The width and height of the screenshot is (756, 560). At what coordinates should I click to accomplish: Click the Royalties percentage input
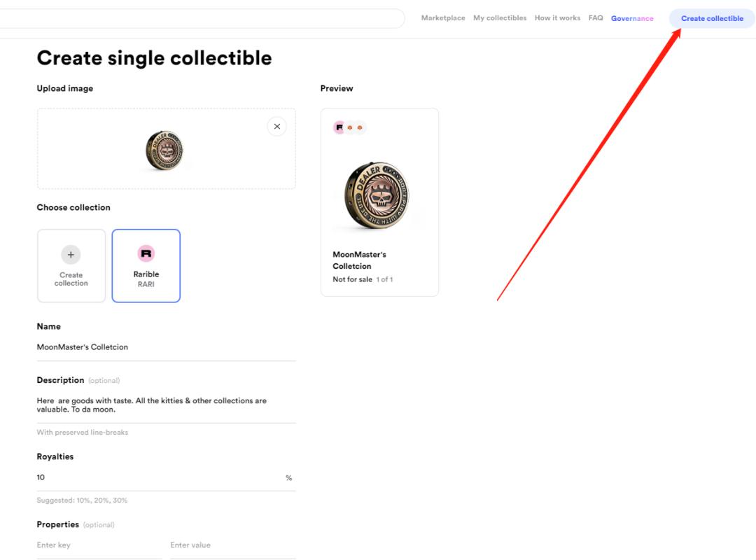pos(157,477)
